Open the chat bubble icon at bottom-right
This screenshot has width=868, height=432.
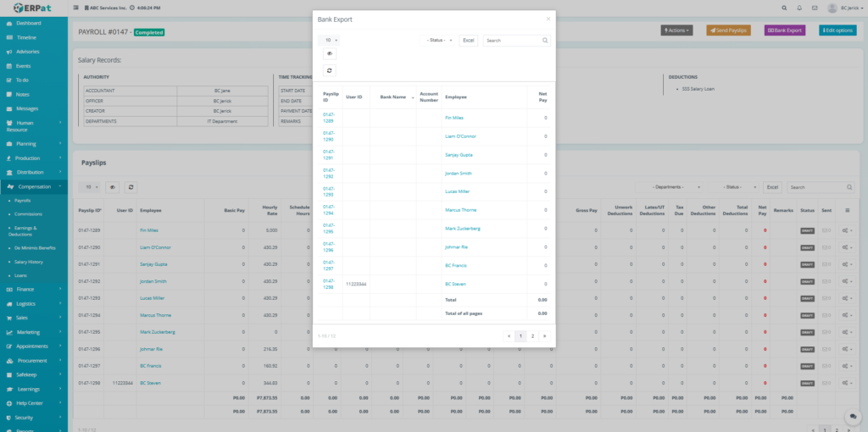click(853, 417)
